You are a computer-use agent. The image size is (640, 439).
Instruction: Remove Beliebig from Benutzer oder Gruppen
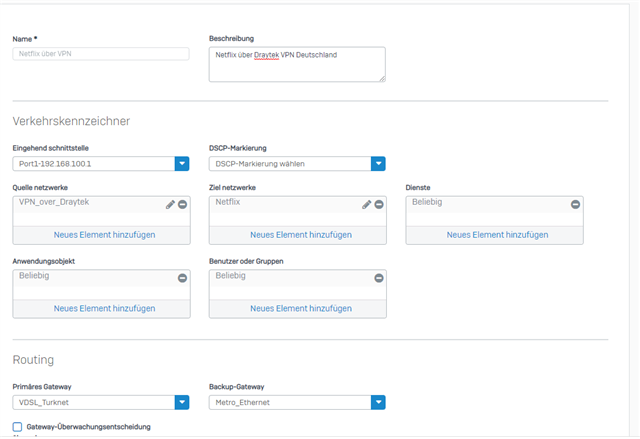click(x=379, y=278)
